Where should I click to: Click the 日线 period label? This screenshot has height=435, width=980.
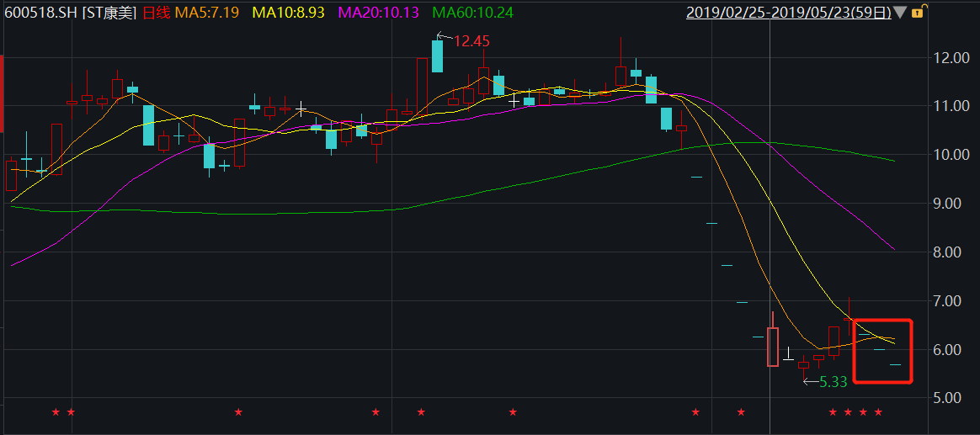pos(157,13)
